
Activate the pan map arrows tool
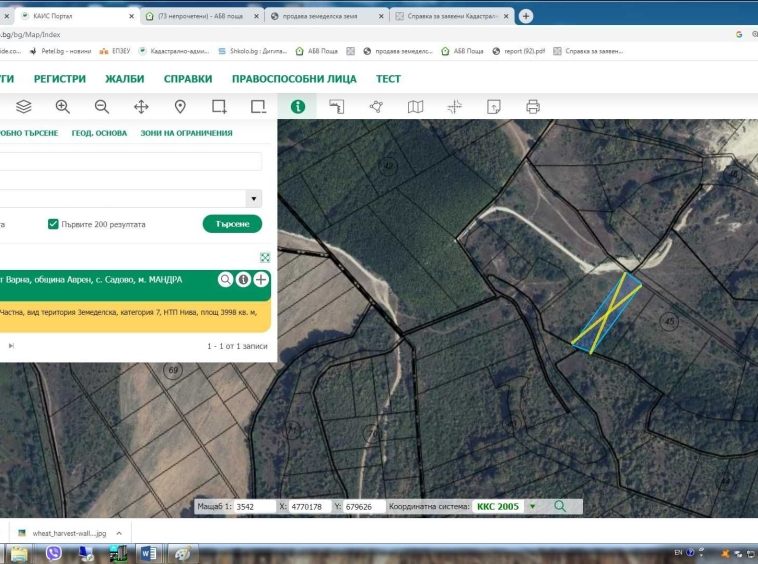[141, 106]
